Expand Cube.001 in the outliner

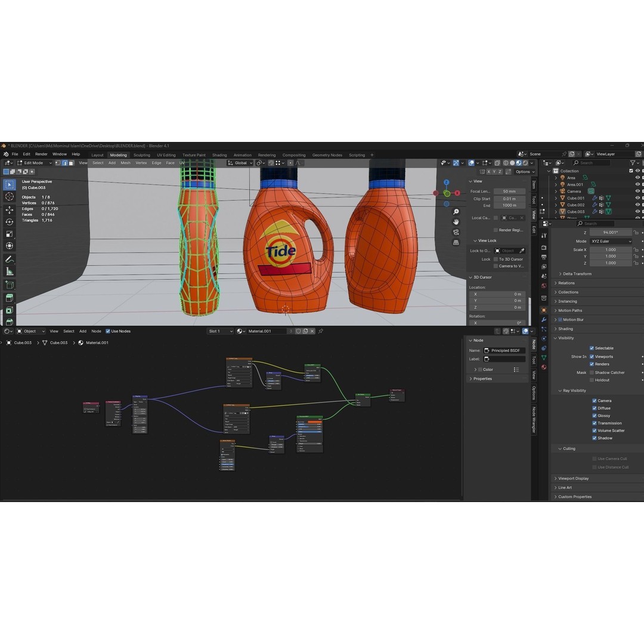[x=556, y=199]
